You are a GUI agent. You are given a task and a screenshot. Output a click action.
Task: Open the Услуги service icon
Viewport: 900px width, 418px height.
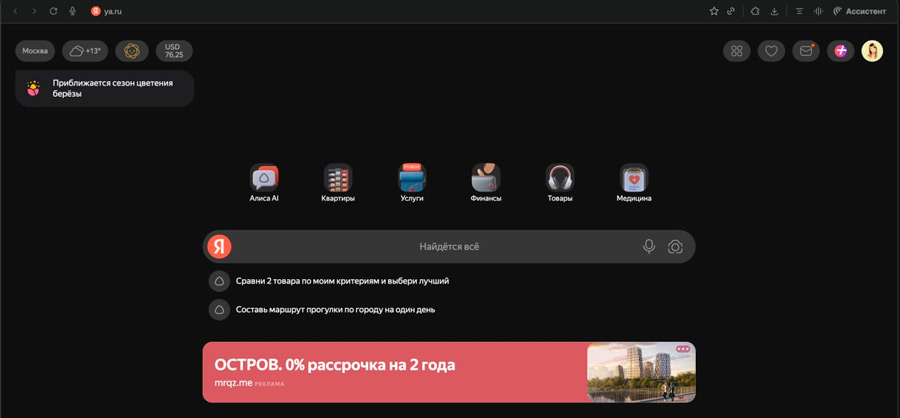click(412, 179)
